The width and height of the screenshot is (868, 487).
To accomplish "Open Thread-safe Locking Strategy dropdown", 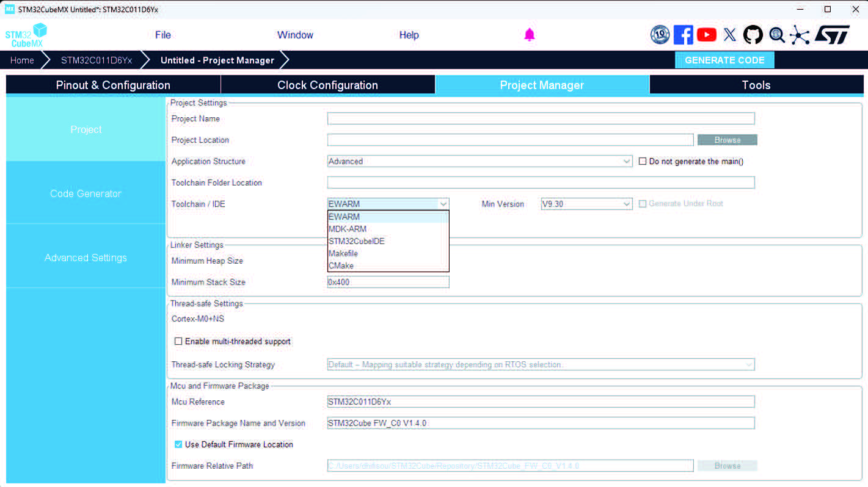I will click(541, 364).
